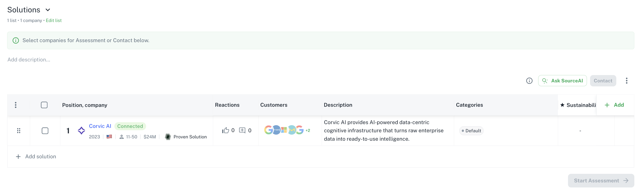This screenshot has height=195, width=644.
Task: Select the Position, company column header
Action: 85,105
